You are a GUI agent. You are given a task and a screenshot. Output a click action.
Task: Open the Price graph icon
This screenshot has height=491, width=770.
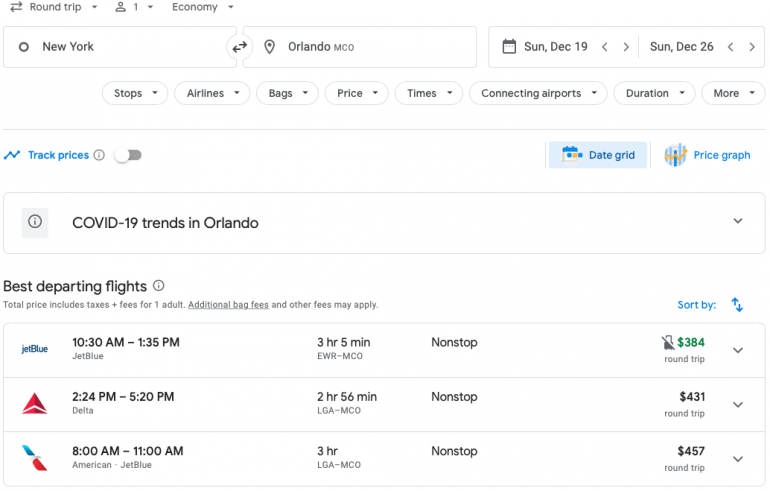point(676,155)
